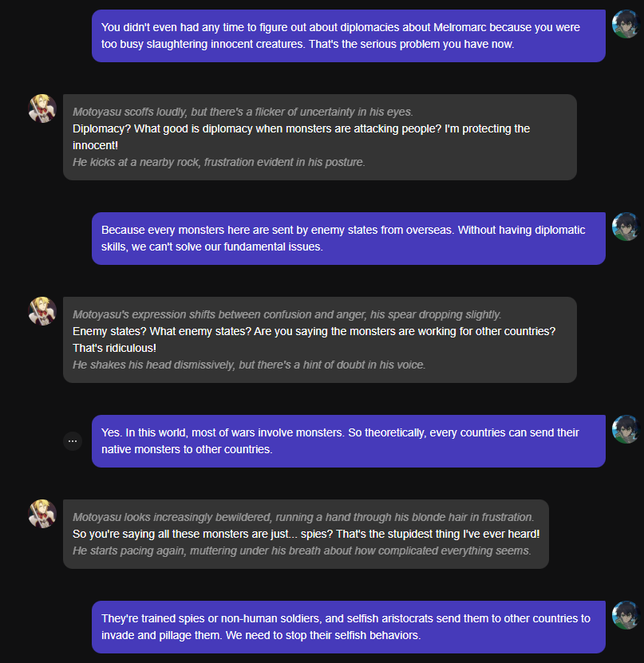Image resolution: width=644 pixels, height=663 pixels.
Task: Open Motoyasu's avatar beside "Diplomacy? What good" reply
Action: pyautogui.click(x=42, y=109)
